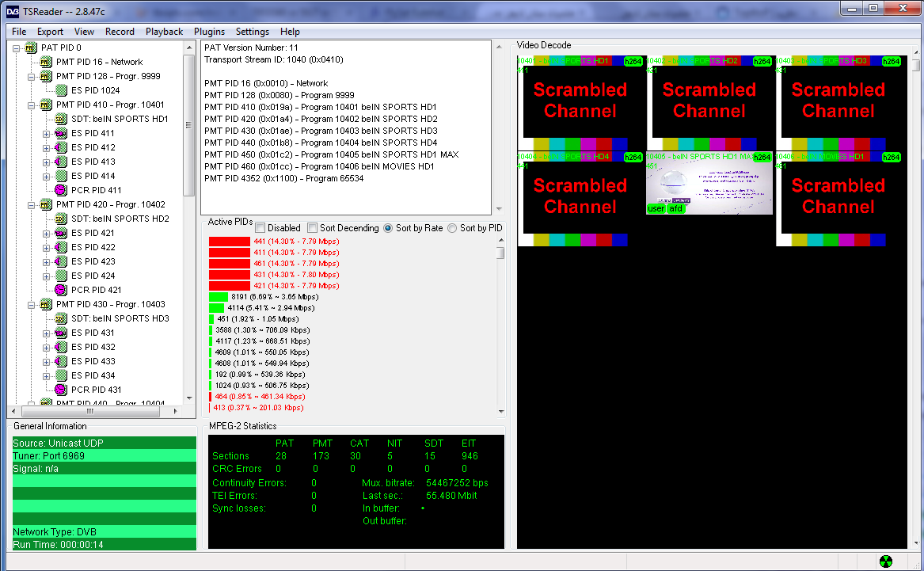Open the Plugins menu
The height and width of the screenshot is (571, 924).
209,32
